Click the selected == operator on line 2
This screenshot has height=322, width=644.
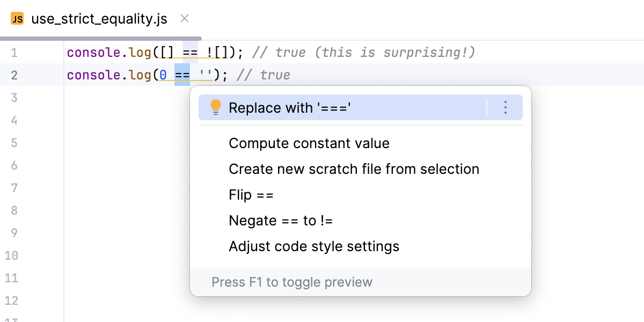[182, 75]
